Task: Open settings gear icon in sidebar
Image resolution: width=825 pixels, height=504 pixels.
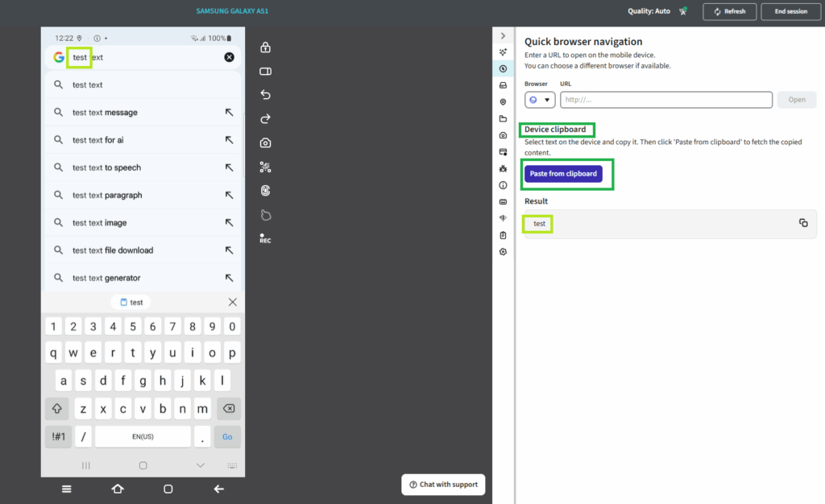Action: pos(503,252)
